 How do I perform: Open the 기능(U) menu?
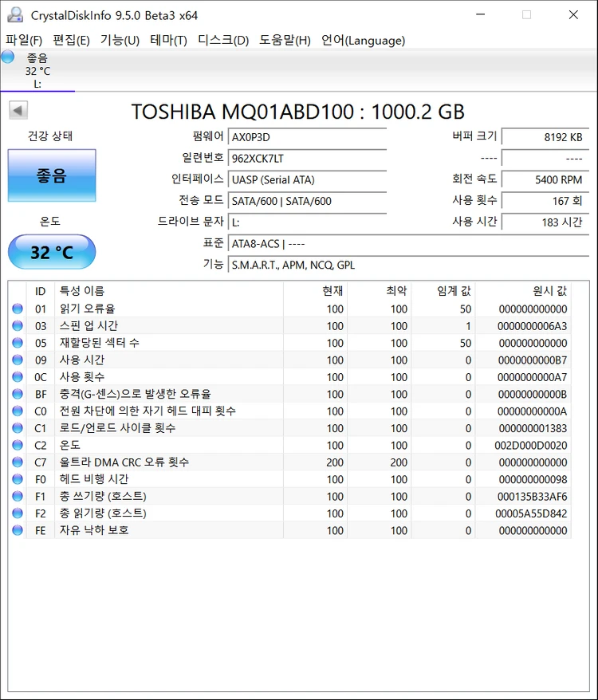pyautogui.click(x=120, y=40)
